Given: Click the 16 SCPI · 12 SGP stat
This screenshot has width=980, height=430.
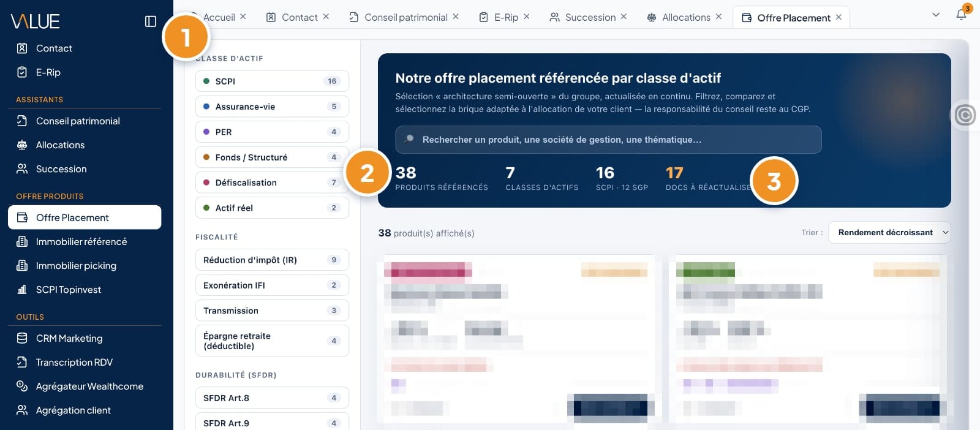Looking at the screenshot, I should [x=622, y=178].
